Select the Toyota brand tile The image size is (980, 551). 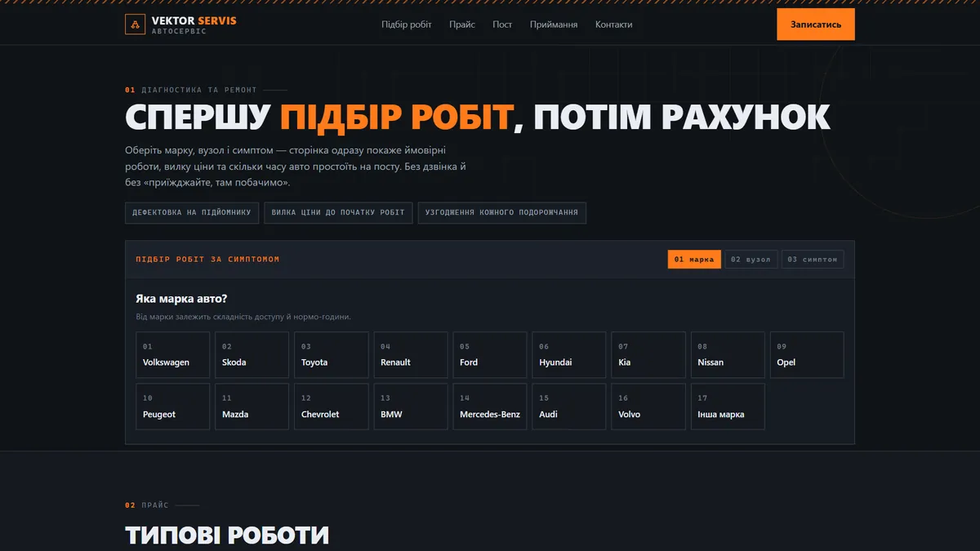(x=332, y=354)
